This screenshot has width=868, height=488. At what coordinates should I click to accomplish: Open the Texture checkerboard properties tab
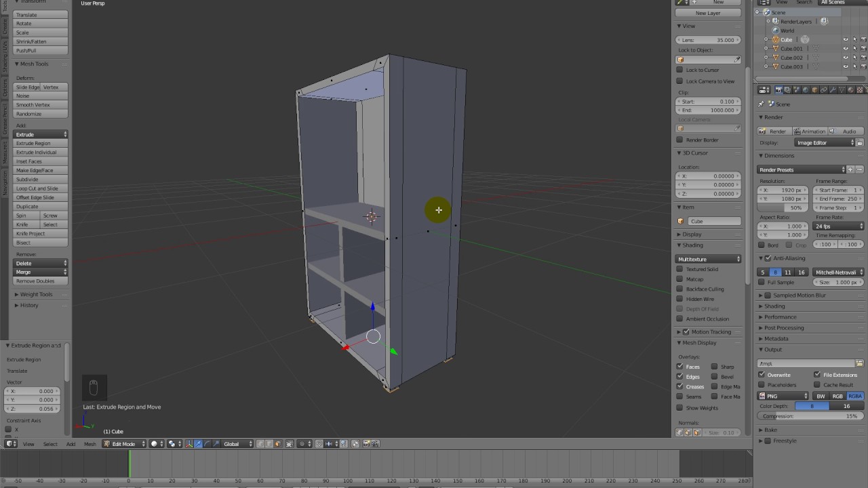click(860, 90)
